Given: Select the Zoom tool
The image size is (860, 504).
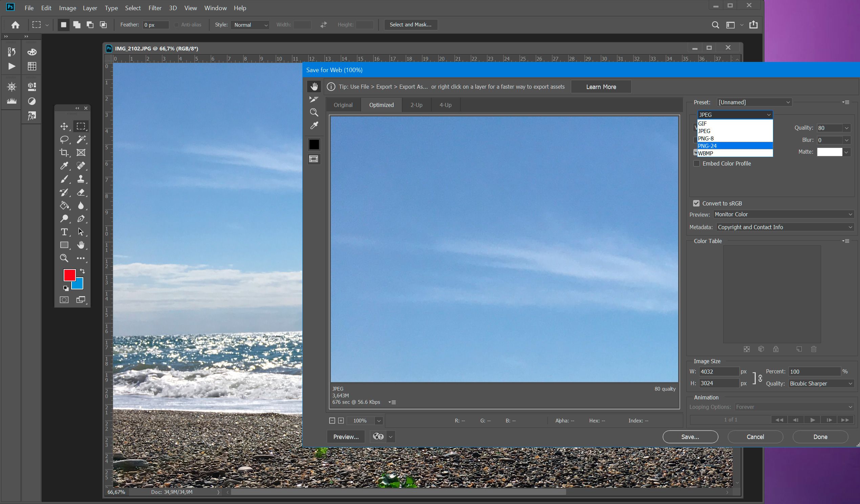Looking at the screenshot, I should pos(64,258).
